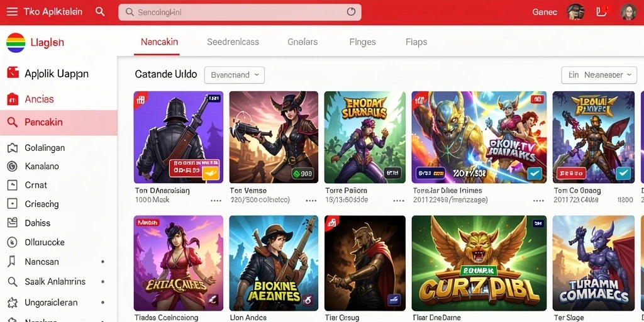The height and width of the screenshot is (322, 644).
Task: Click the red Aplplik Uappn icon
Action: click(13, 73)
